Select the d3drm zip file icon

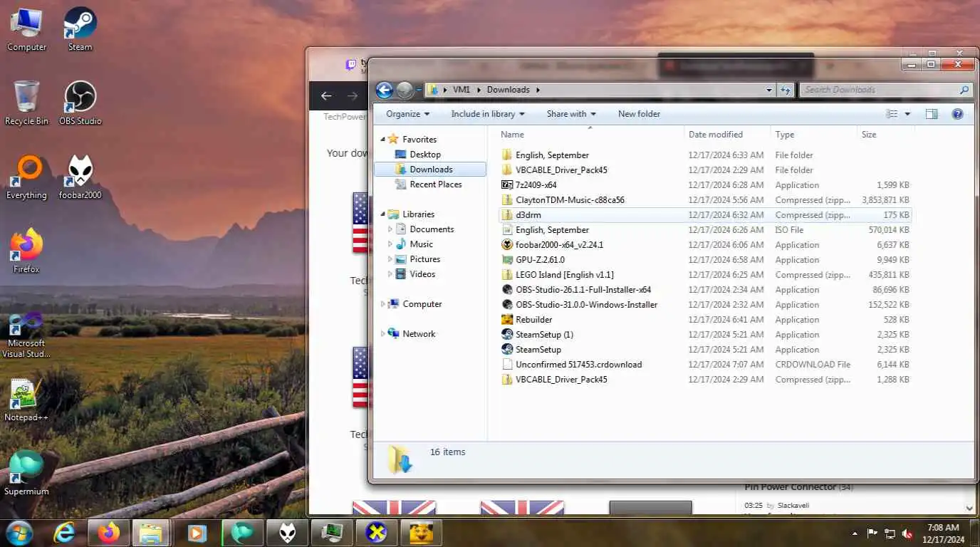(507, 215)
